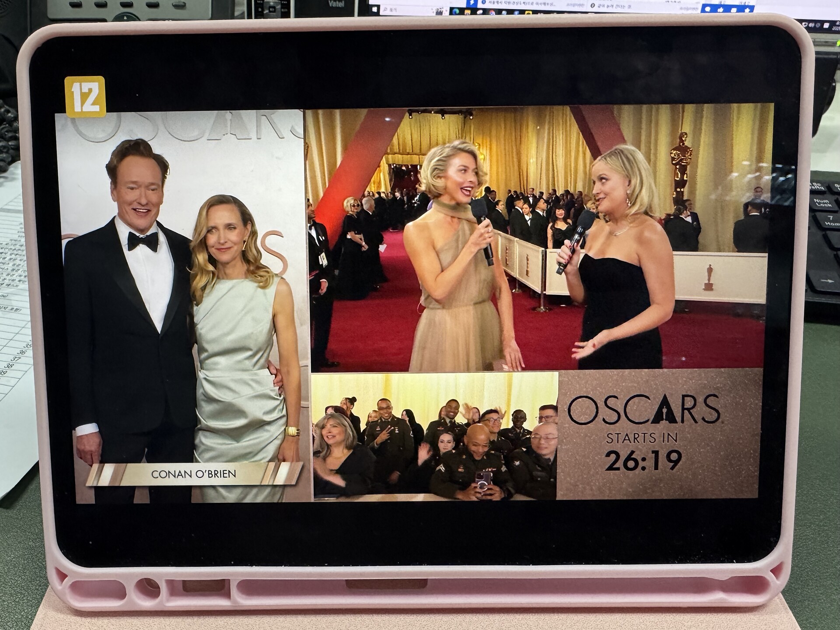
Task: Tap the audience bleachers video panel
Action: click(x=435, y=435)
